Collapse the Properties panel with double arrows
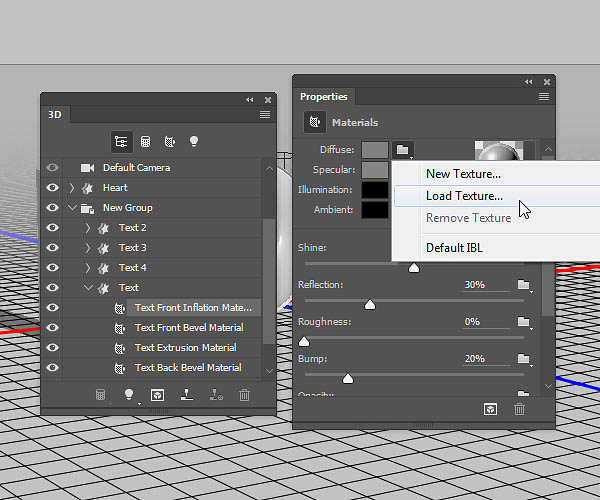600x500 pixels. pyautogui.click(x=529, y=81)
